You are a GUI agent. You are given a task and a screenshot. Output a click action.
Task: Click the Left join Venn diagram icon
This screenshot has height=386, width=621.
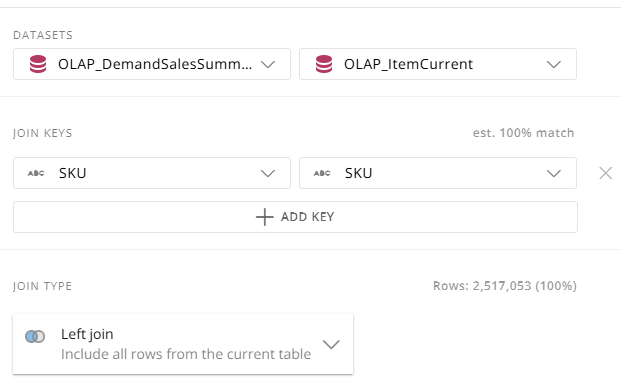[x=35, y=337]
